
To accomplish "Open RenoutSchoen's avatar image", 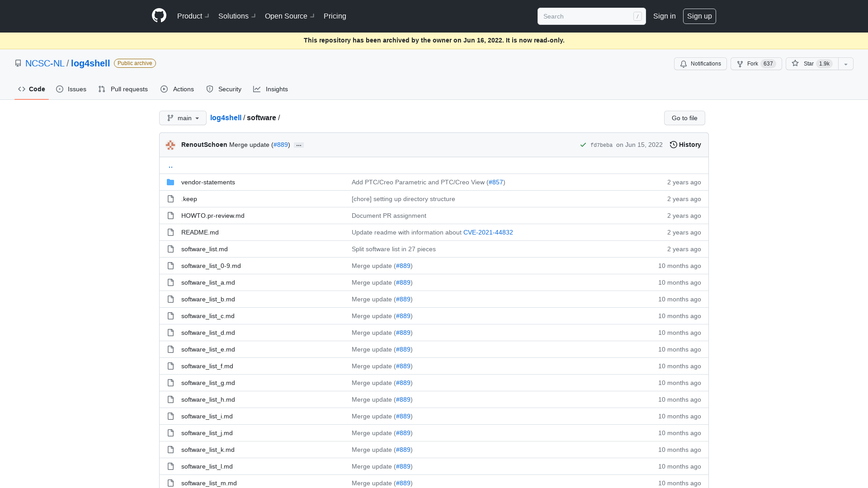I will pyautogui.click(x=170, y=145).
